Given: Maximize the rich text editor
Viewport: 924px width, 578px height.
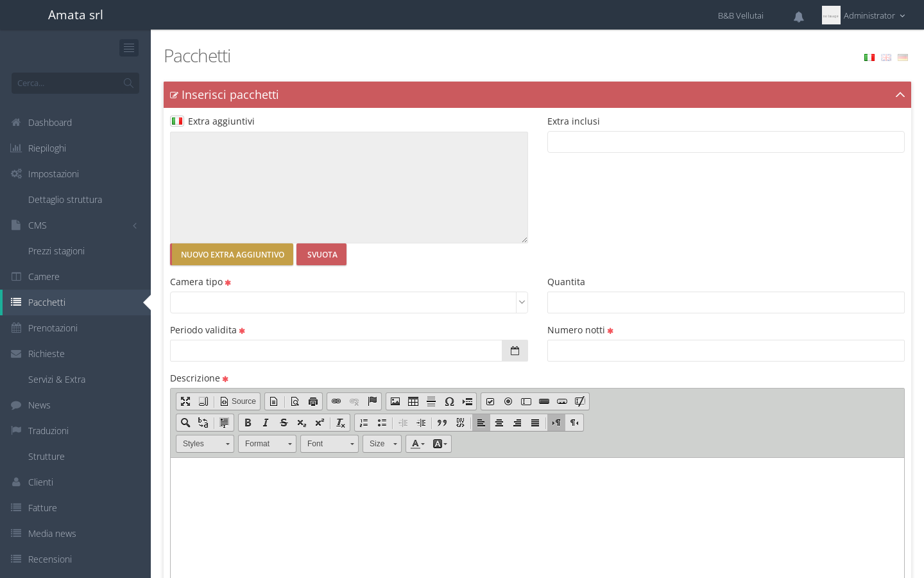Looking at the screenshot, I should pos(185,401).
